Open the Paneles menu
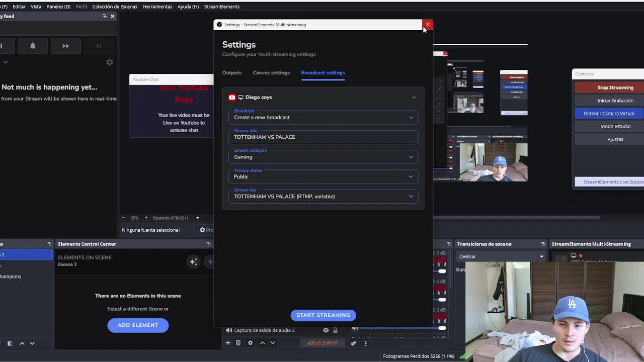This screenshot has width=644, height=362. [58, 7]
